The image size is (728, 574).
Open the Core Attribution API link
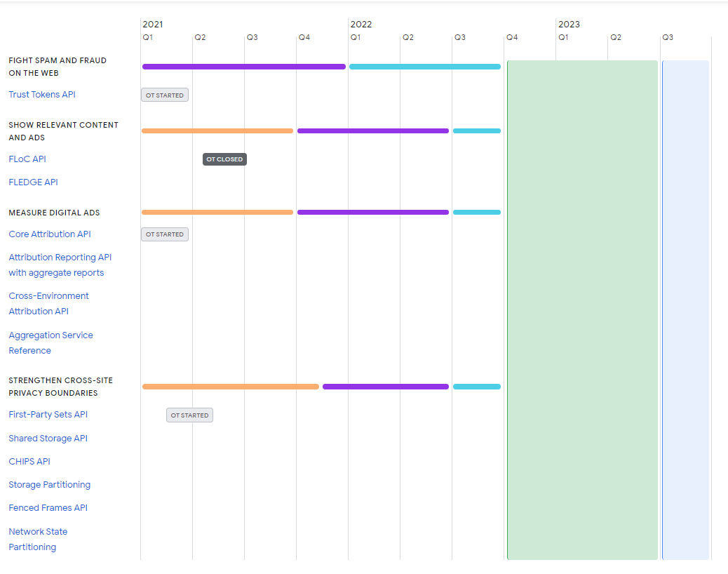(50, 234)
